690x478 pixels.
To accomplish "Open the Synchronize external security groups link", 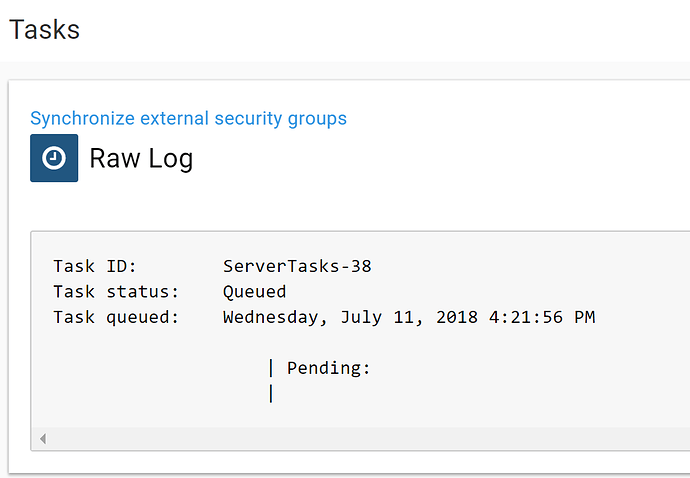I will click(188, 119).
